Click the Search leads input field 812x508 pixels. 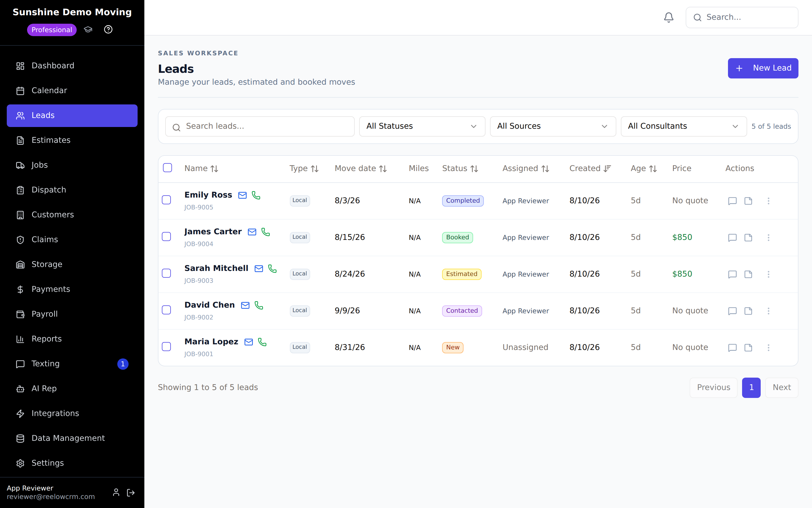[260, 126]
